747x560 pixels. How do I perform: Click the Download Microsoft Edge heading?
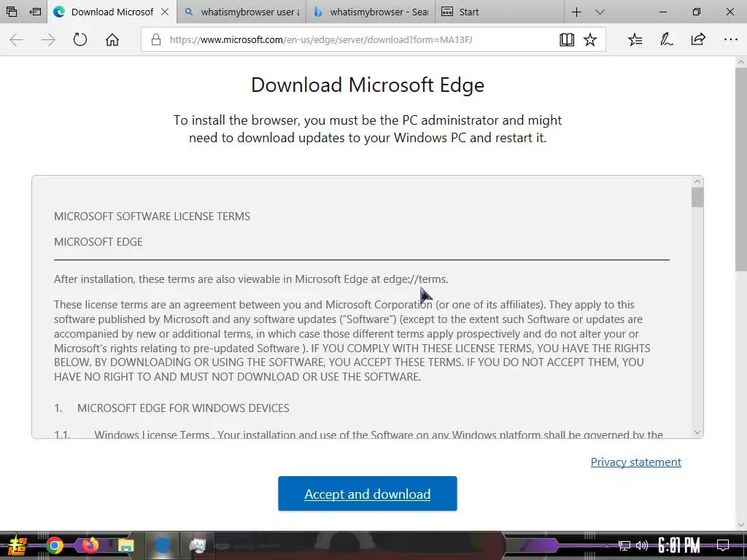point(368,85)
